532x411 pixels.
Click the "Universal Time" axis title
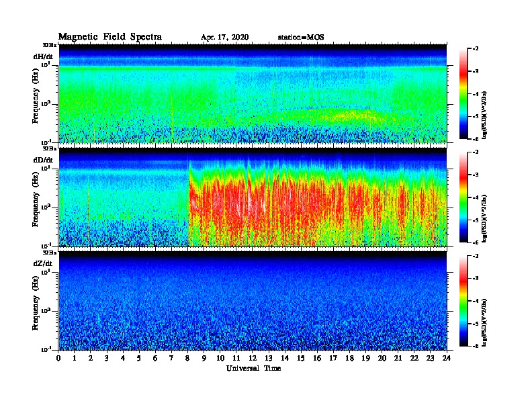point(253,368)
